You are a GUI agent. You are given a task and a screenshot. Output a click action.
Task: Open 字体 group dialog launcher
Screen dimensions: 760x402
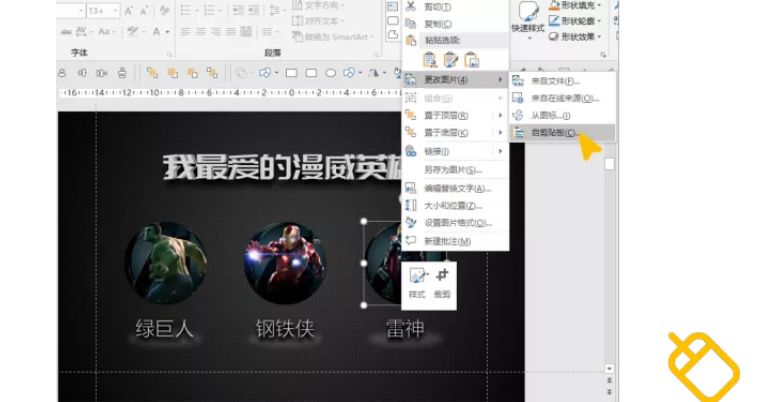point(169,55)
